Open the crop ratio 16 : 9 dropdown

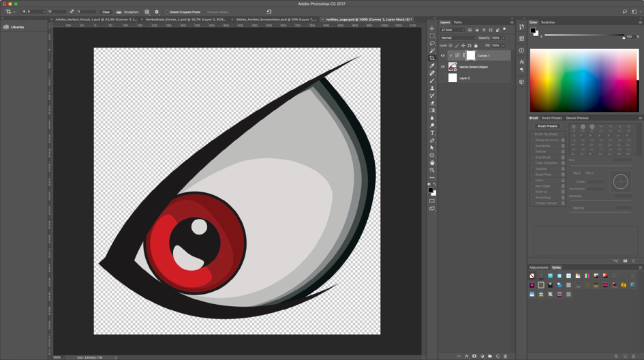coord(33,12)
